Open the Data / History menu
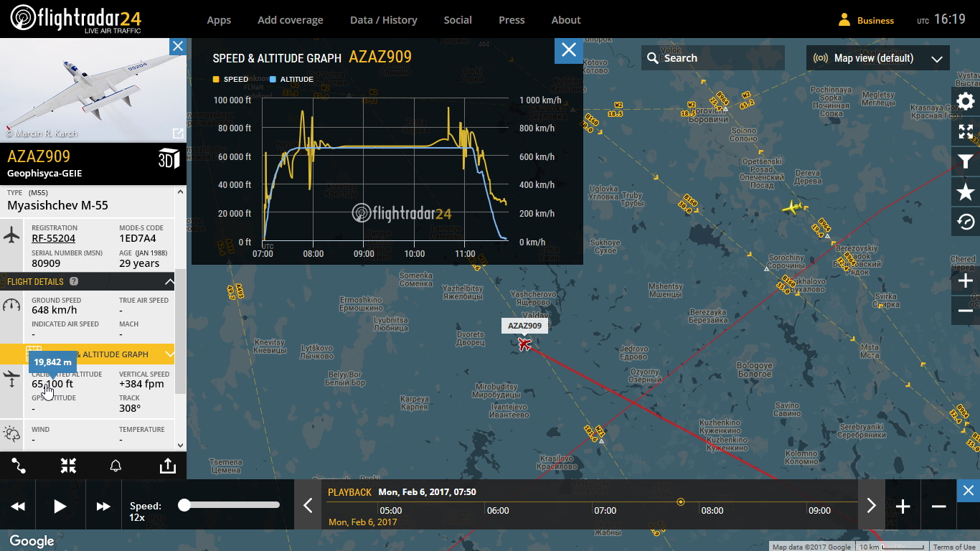 [384, 20]
